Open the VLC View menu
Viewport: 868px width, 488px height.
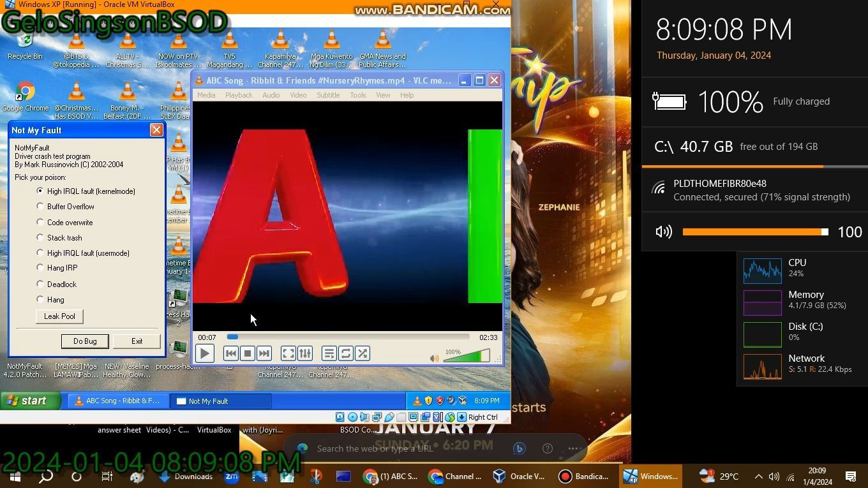pyautogui.click(x=383, y=95)
